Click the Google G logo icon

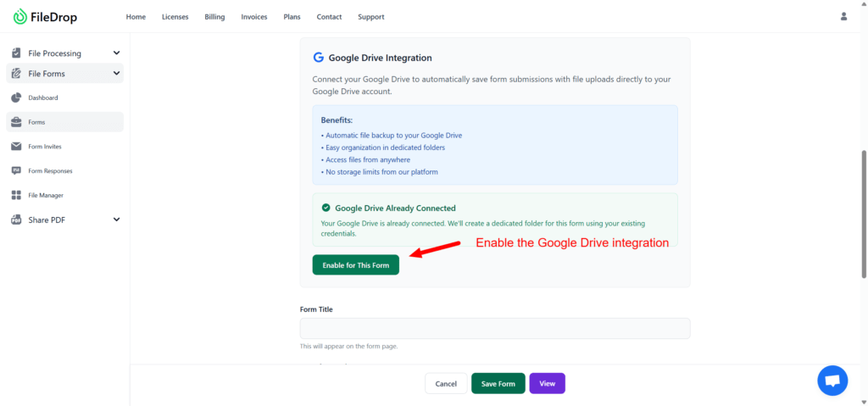[318, 58]
